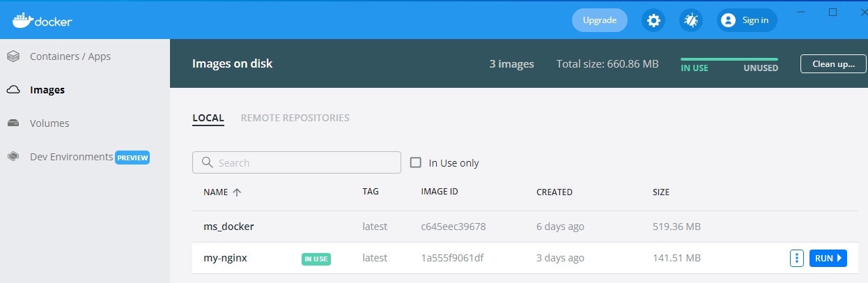The height and width of the screenshot is (283, 868).
Task: Click the 141.51 MB size value
Action: click(x=676, y=258)
